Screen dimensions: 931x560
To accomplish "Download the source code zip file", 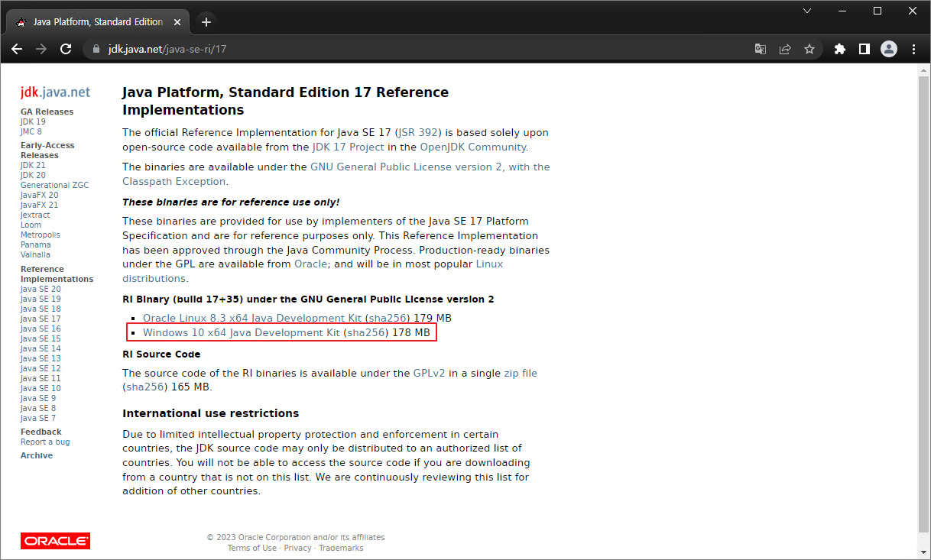I will (x=521, y=374).
